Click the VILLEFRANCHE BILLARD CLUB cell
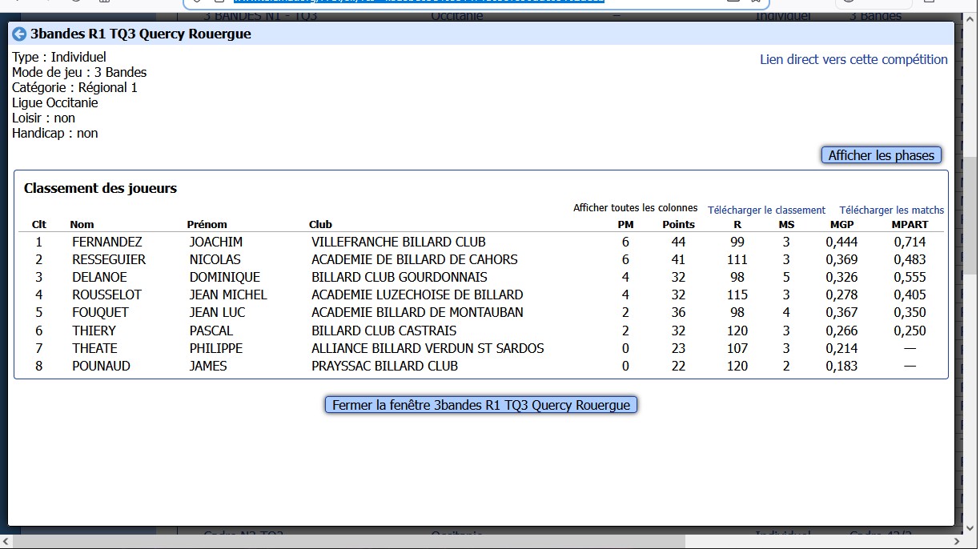Viewport: 980px width, 549px height. point(398,242)
